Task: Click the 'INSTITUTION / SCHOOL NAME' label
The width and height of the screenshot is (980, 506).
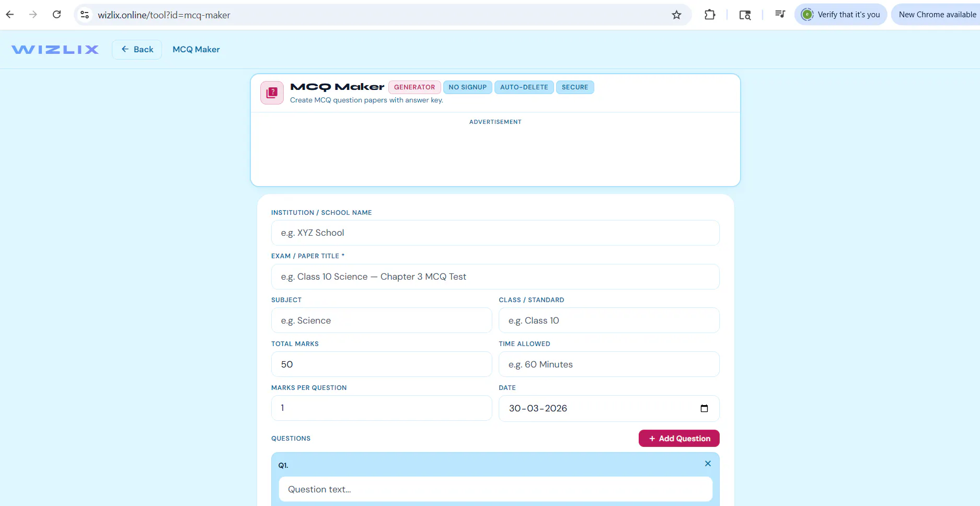Action: pos(321,213)
